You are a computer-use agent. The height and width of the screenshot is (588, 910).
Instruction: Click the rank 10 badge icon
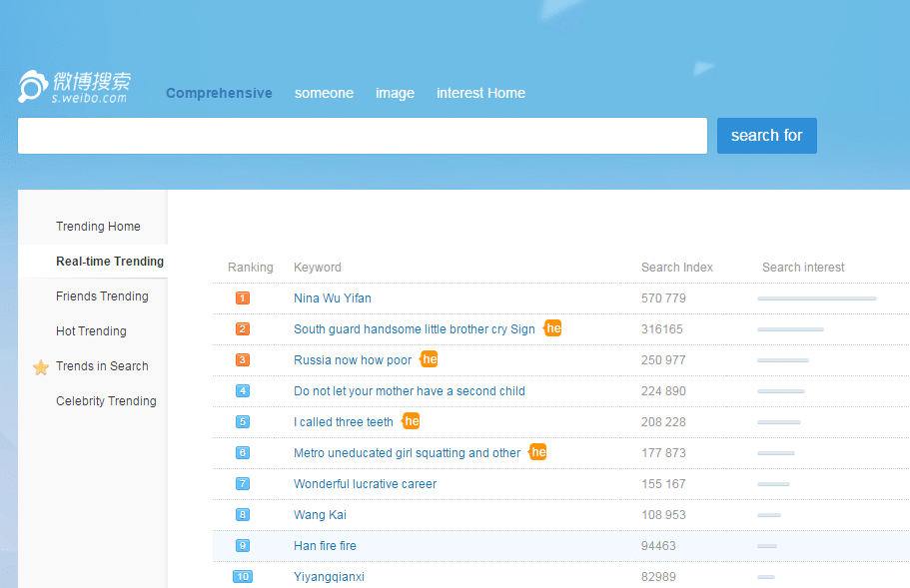pos(243,577)
